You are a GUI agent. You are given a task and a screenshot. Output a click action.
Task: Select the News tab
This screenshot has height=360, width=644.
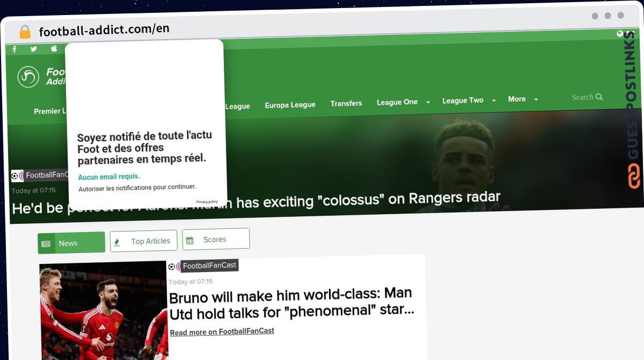[71, 243]
